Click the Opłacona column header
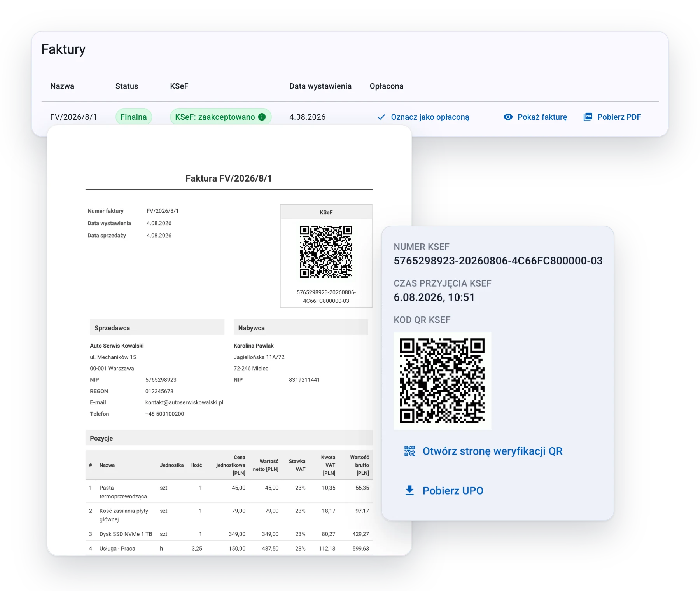The image size is (700, 591). pyautogui.click(x=387, y=86)
